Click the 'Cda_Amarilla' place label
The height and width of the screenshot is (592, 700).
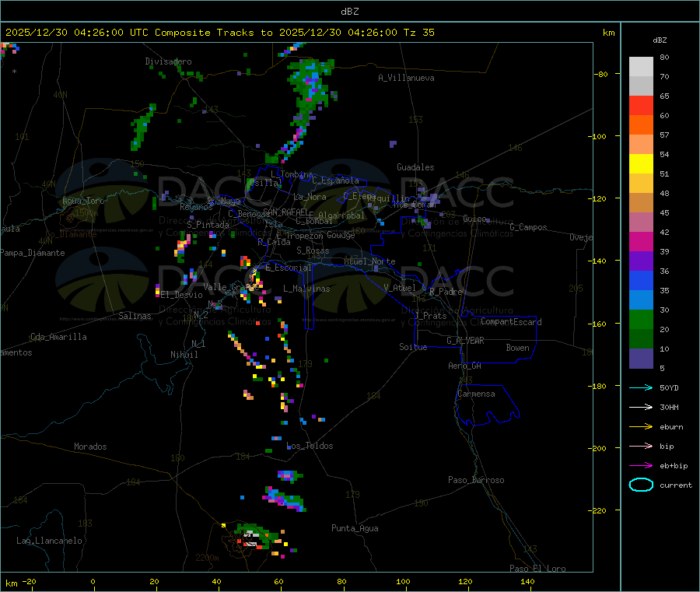tap(58, 337)
